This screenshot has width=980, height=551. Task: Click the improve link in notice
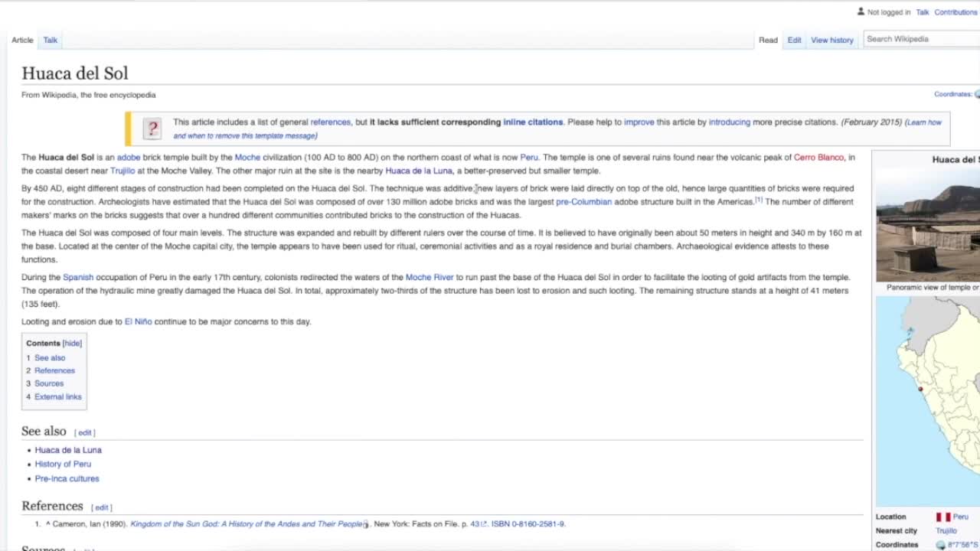click(639, 122)
